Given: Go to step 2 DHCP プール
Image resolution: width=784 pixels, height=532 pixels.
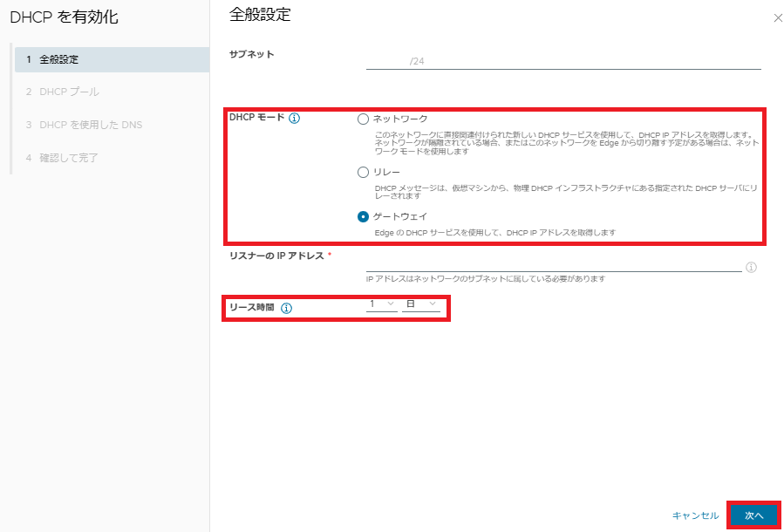Looking at the screenshot, I should coord(63,92).
